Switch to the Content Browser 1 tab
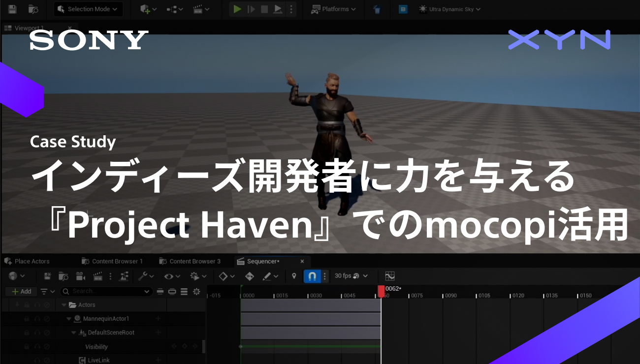 tap(112, 261)
